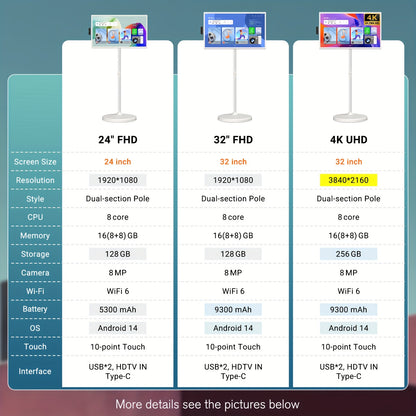Viewport: 416px width, 416px height.
Task: Click the 32" FHD monitor screen image
Action: coord(235,30)
